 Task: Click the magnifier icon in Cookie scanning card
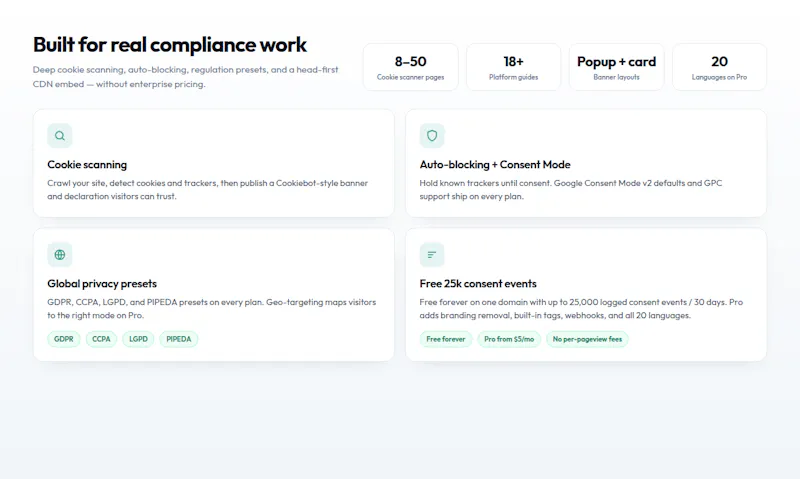pyautogui.click(x=60, y=136)
